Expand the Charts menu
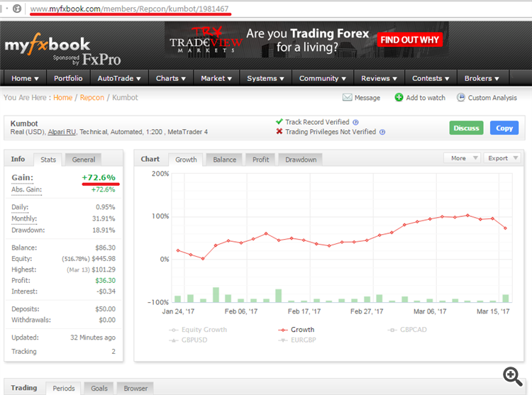532x395 pixels. pyautogui.click(x=171, y=78)
